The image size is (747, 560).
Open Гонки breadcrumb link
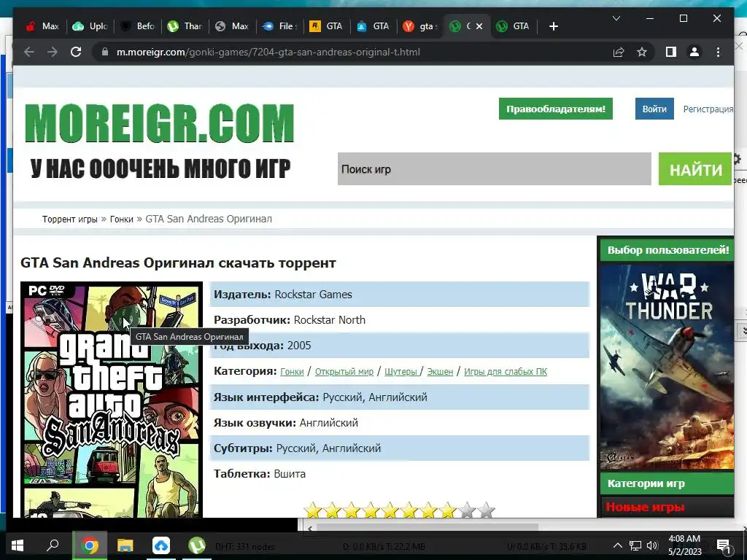tap(122, 219)
